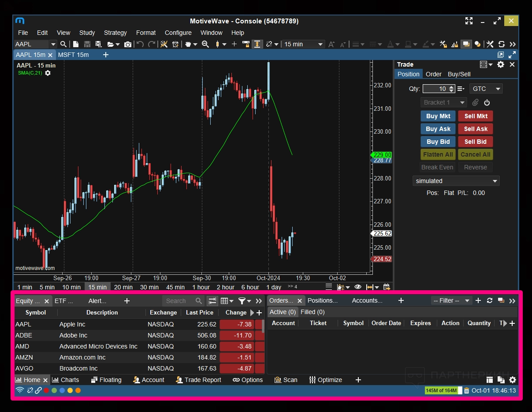Image resolution: width=532 pixels, height=412 pixels.
Task: Click the red dot in status bar
Action: click(x=46, y=390)
